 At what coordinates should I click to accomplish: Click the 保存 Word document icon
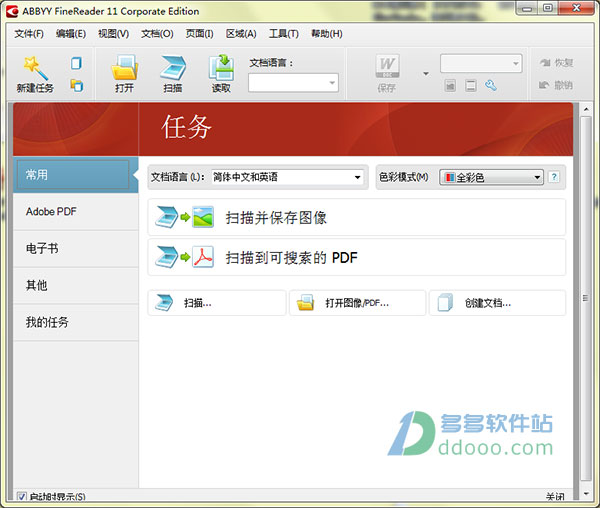click(x=387, y=67)
